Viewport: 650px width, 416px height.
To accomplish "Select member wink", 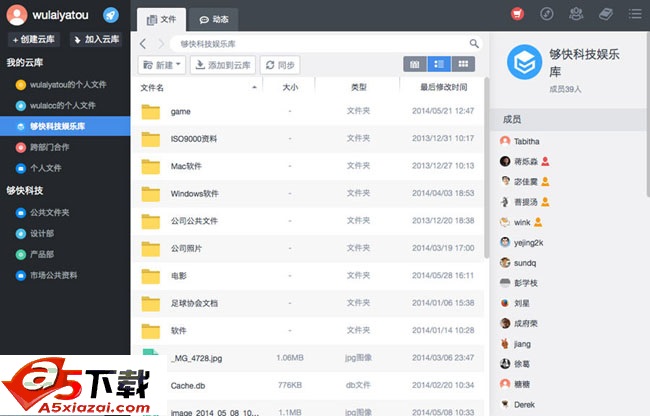I will [x=521, y=223].
